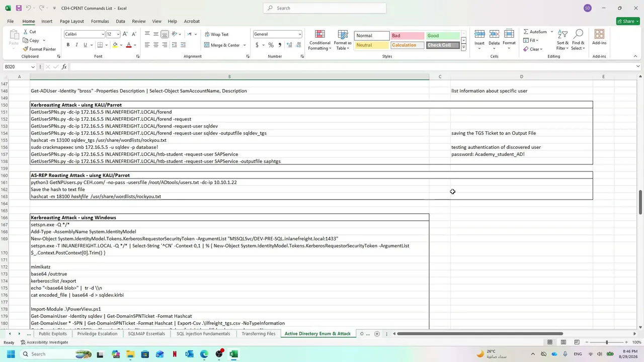Open Format as Table gallery
This screenshot has width=644, height=362.
point(343,40)
